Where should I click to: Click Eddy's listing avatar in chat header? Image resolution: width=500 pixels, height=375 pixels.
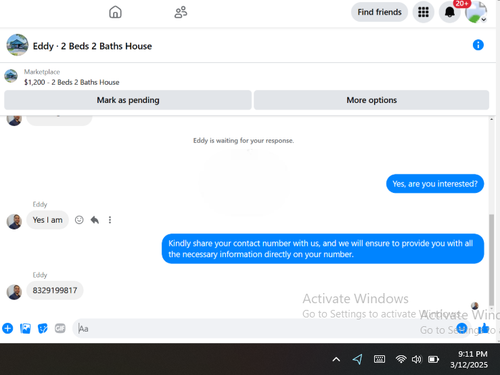17,45
